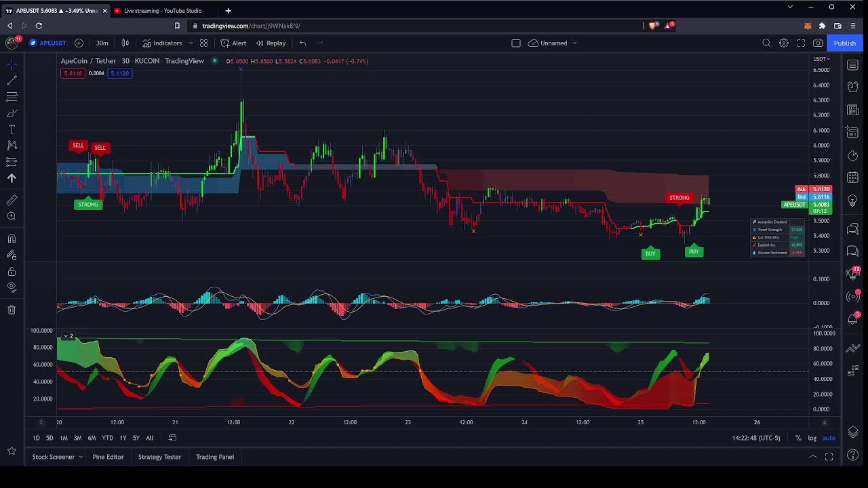Select the YTD date range
This screenshot has width=868, height=488.
pos(107,438)
